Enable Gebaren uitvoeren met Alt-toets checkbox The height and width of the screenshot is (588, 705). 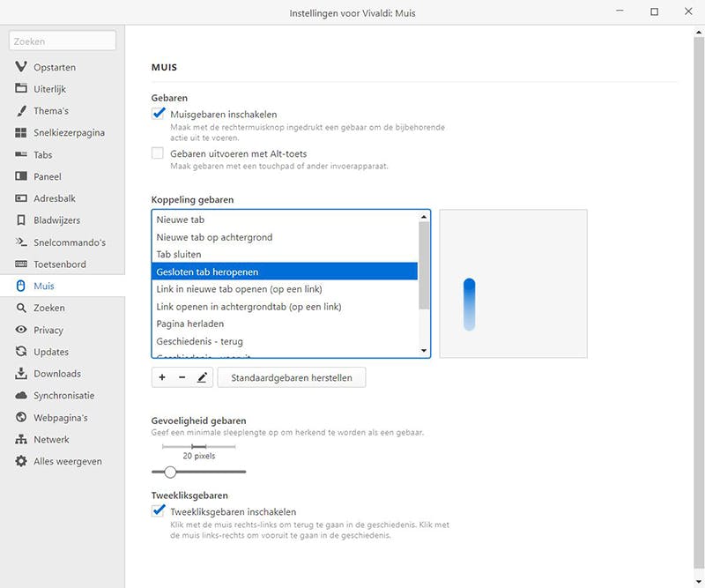158,153
